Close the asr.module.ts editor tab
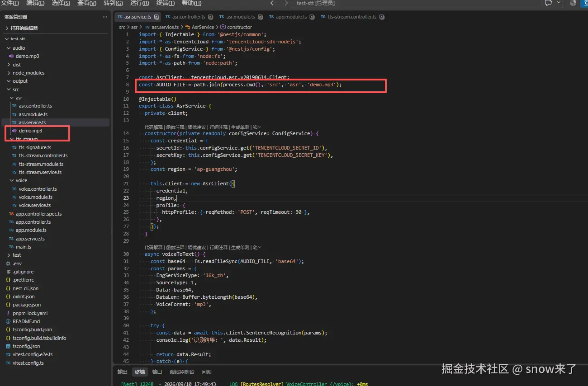 (x=260, y=17)
